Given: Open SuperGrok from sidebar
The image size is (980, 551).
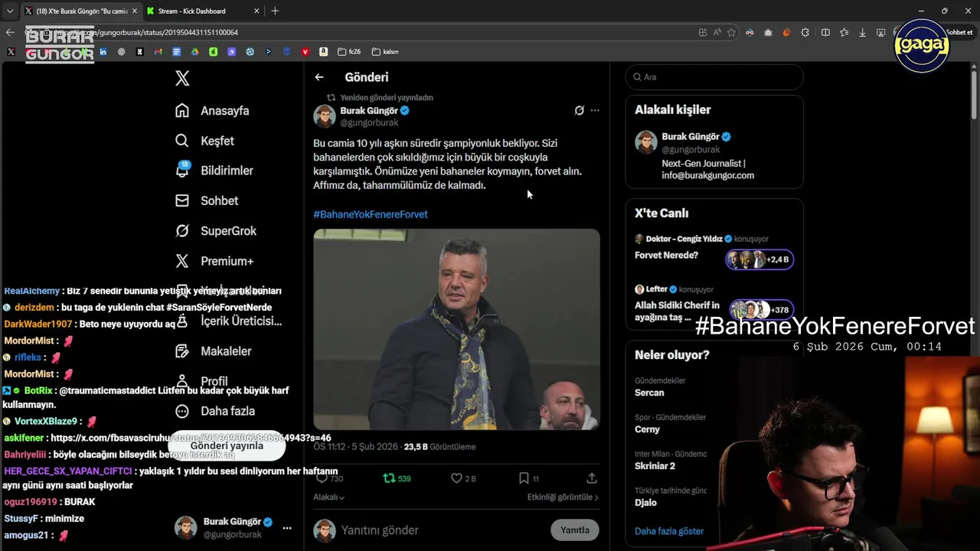Looking at the screenshot, I should tap(216, 231).
